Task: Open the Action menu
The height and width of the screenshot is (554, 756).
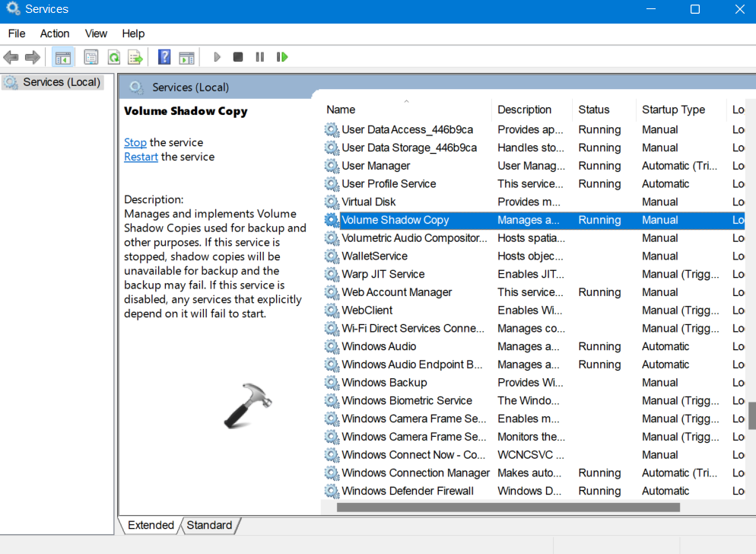Action: coord(55,33)
